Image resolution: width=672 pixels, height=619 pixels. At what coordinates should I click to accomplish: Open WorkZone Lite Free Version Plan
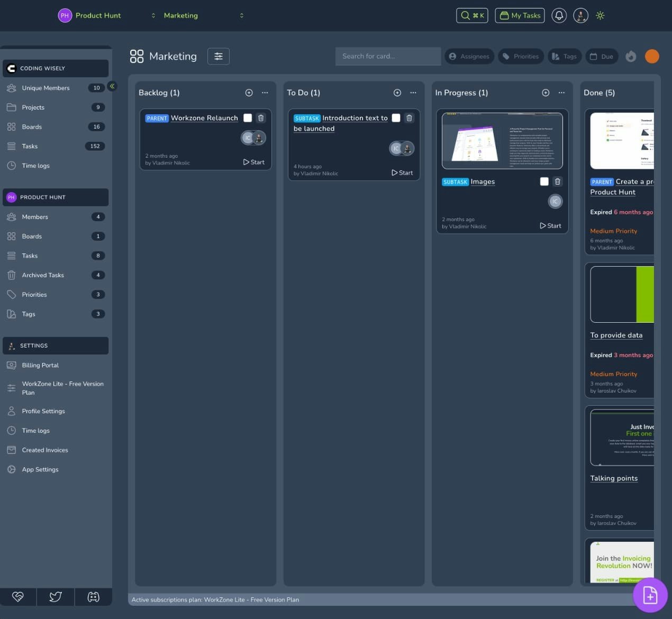[x=56, y=388]
